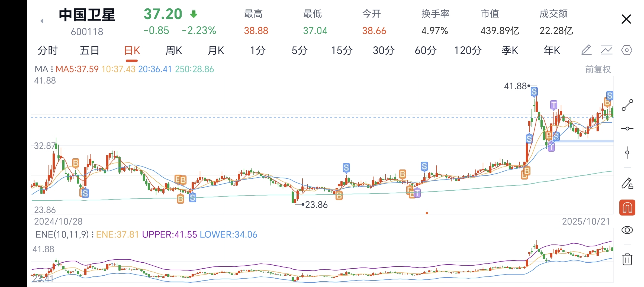This screenshot has width=644, height=287.
Task: Tap the 成交额 value 22.28亿
Action: [x=556, y=31]
